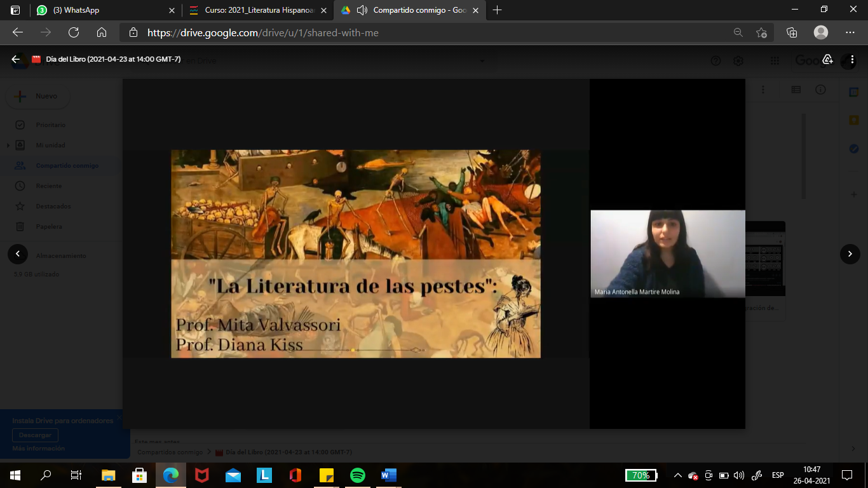Open Drive help question mark icon

[715, 61]
